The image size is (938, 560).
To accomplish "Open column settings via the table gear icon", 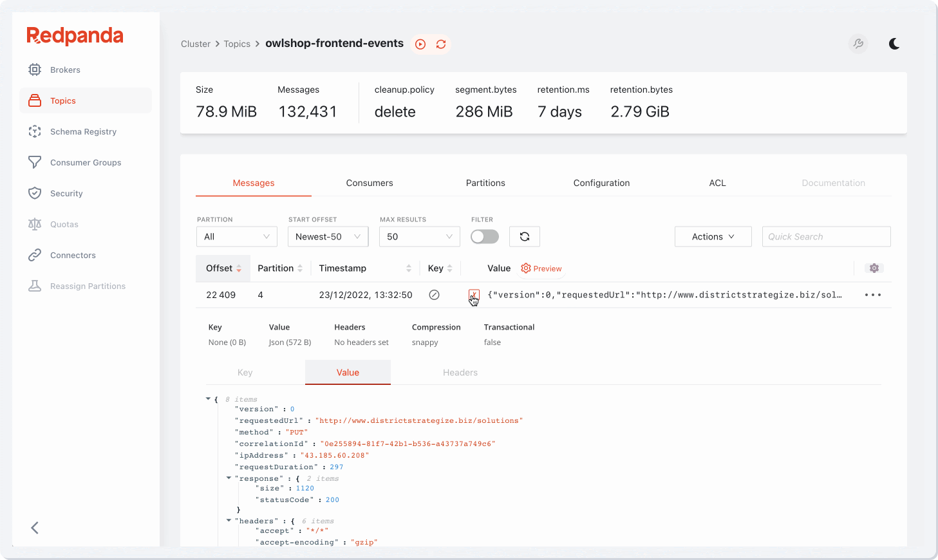I will (874, 268).
